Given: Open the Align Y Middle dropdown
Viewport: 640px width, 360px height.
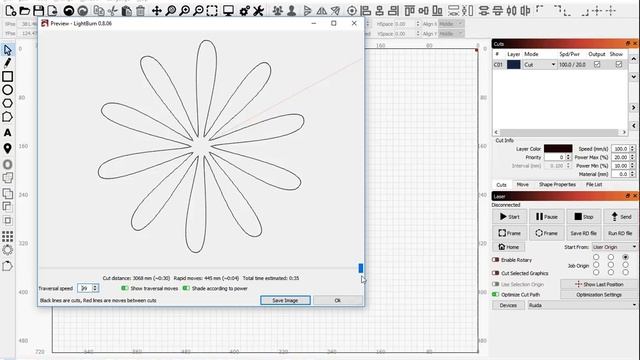Looking at the screenshot, I should pos(451,34).
